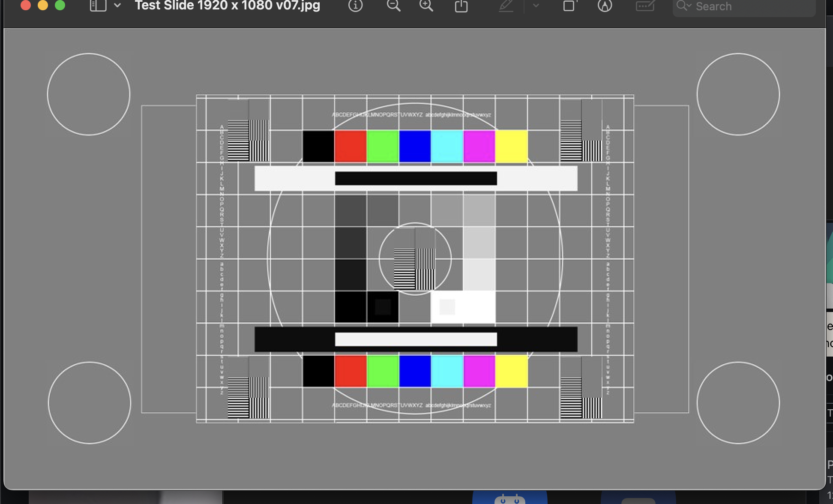This screenshot has height=504, width=833.
Task: Open the search options magnifier dropdown
Action: (684, 6)
